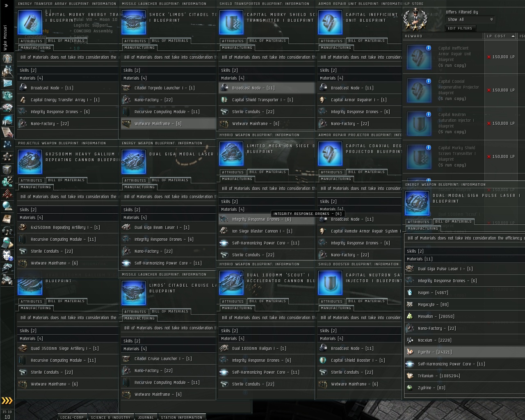The width and height of the screenshot is (525, 420).
Task: Click the yellow chevrons icon above the clock
Action: [x=7, y=401]
